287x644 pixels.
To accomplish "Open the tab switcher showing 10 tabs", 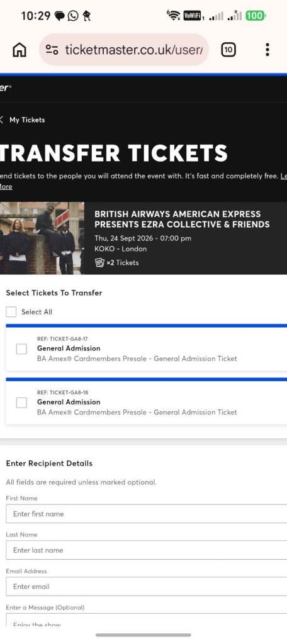I will (228, 50).
